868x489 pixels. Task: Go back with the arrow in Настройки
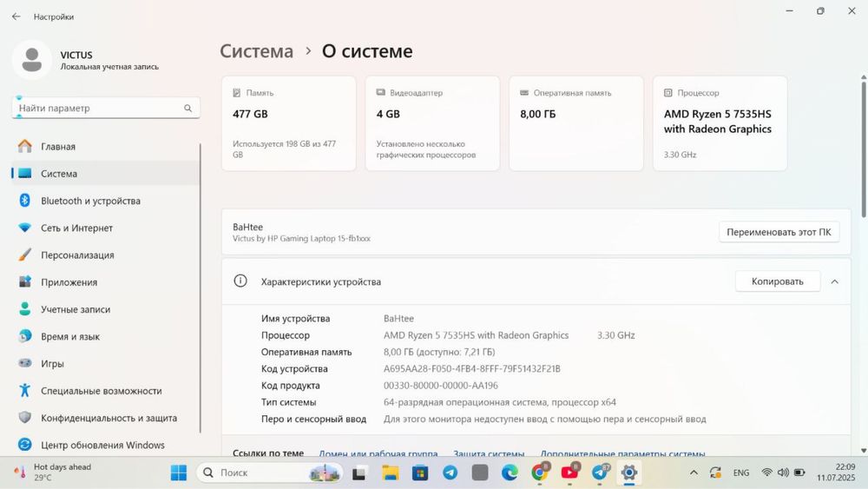16,17
